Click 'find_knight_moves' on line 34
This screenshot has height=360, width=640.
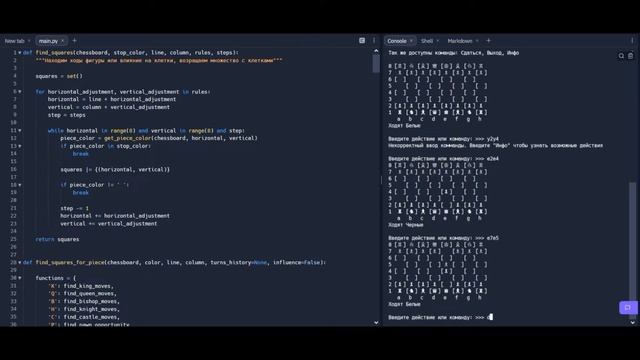click(x=91, y=309)
